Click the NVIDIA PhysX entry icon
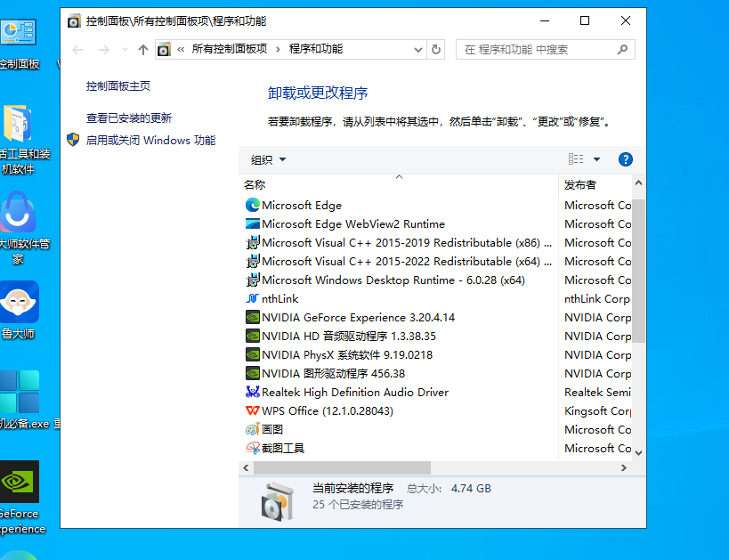The height and width of the screenshot is (560, 729). 253,355
